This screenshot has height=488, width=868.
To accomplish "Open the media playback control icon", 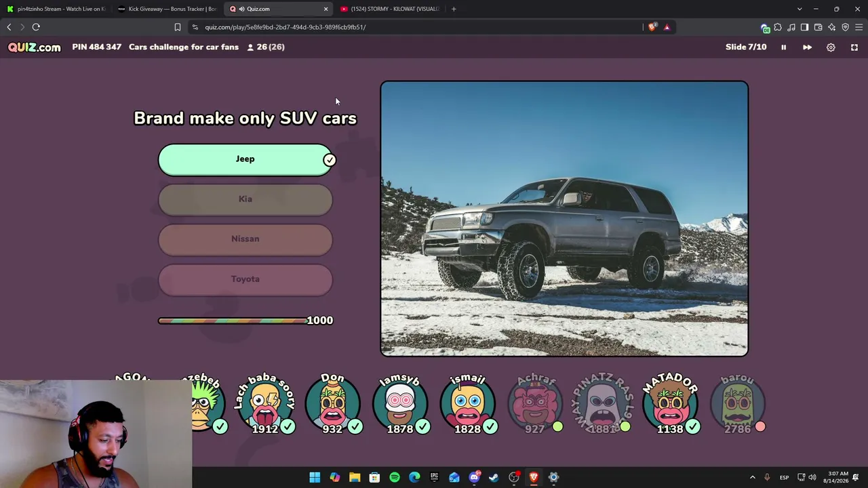I will click(x=791, y=27).
